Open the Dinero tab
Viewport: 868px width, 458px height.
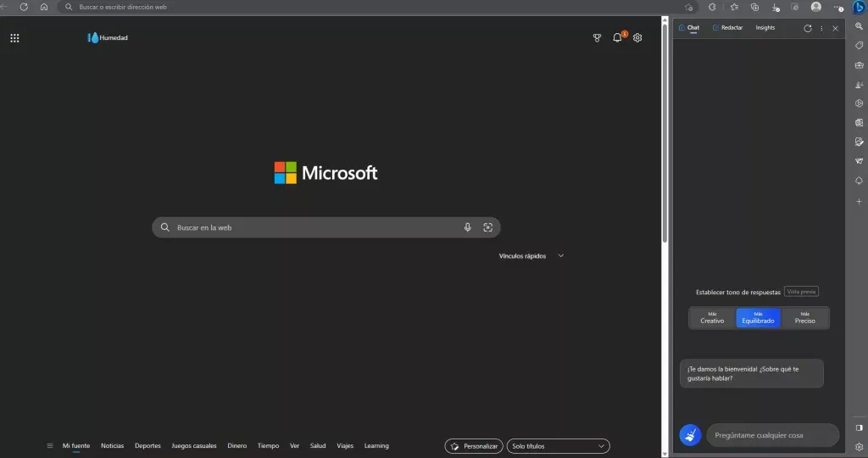click(x=237, y=446)
